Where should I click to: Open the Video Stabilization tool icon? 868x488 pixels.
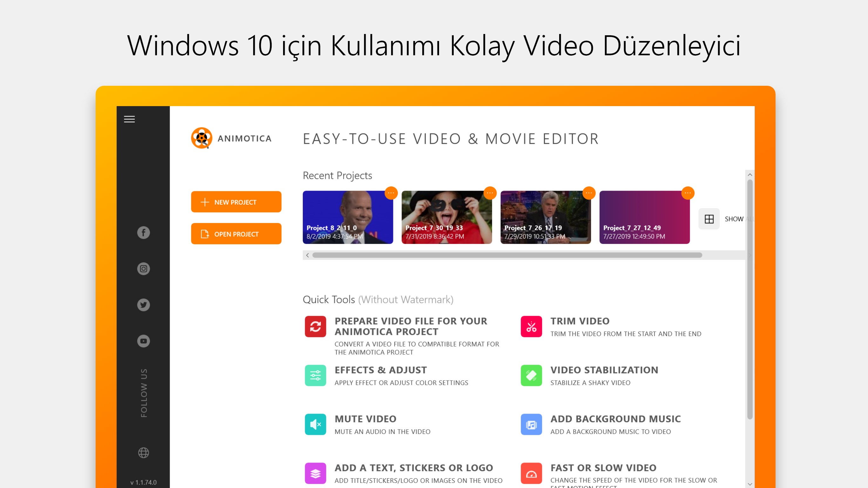[x=531, y=376]
